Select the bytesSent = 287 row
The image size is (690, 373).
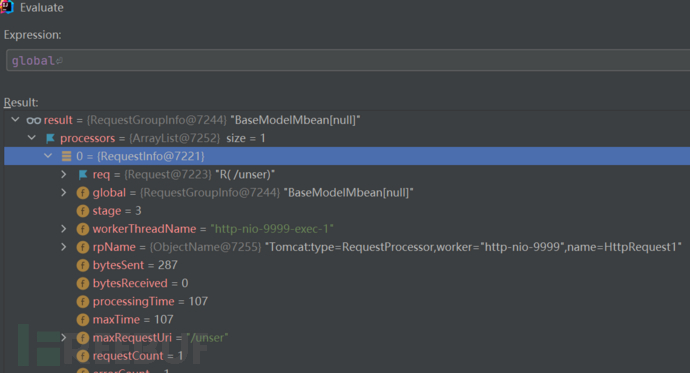pyautogui.click(x=347, y=265)
